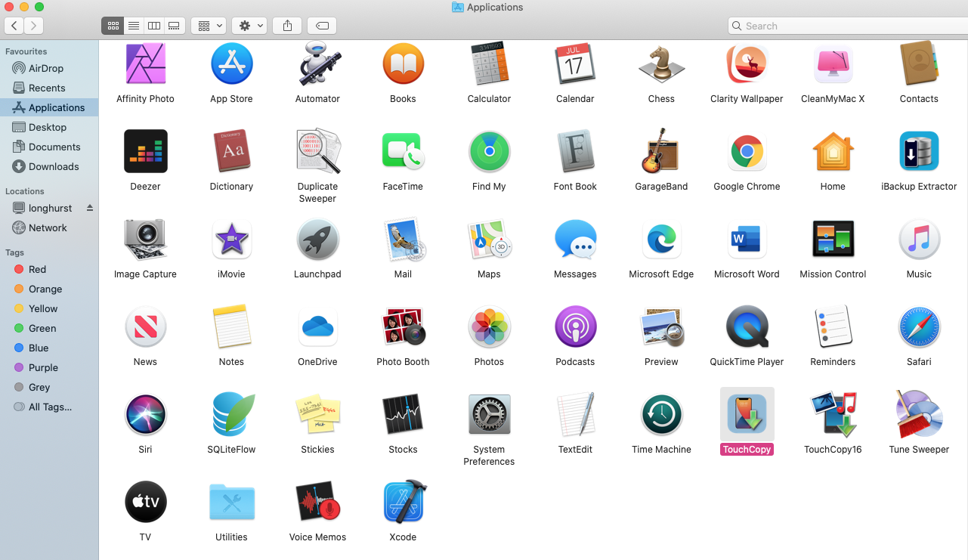Screen dimensions: 968x560
Task: Click the Edit Tags toolbar button
Action: click(x=322, y=26)
